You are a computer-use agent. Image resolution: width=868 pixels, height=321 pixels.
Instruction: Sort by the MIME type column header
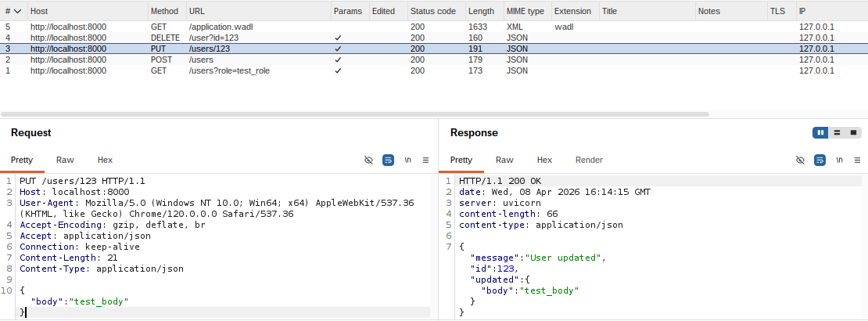[527, 11]
